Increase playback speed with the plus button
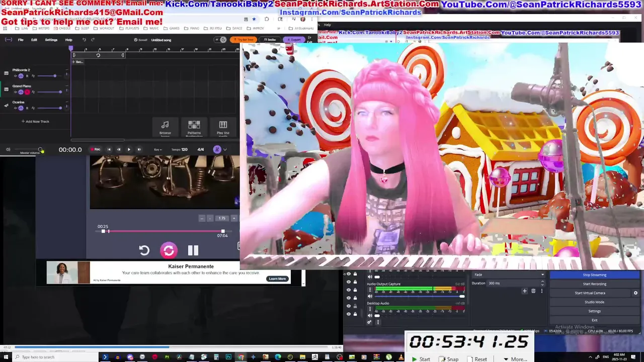This screenshot has width=644, height=362. coord(234,218)
